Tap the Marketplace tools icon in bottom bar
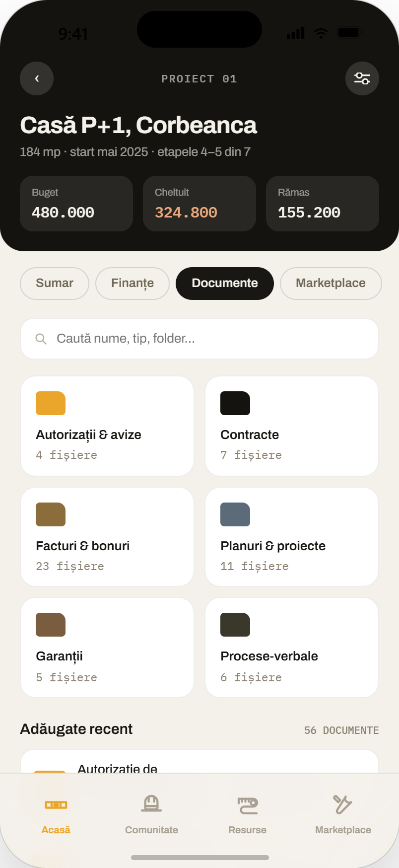399x868 pixels. pos(343,804)
